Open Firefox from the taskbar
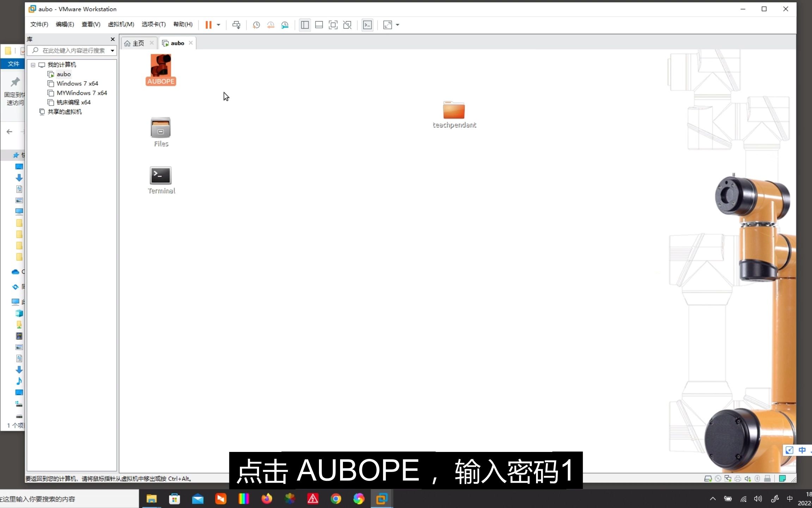The image size is (812, 508). click(267, 499)
